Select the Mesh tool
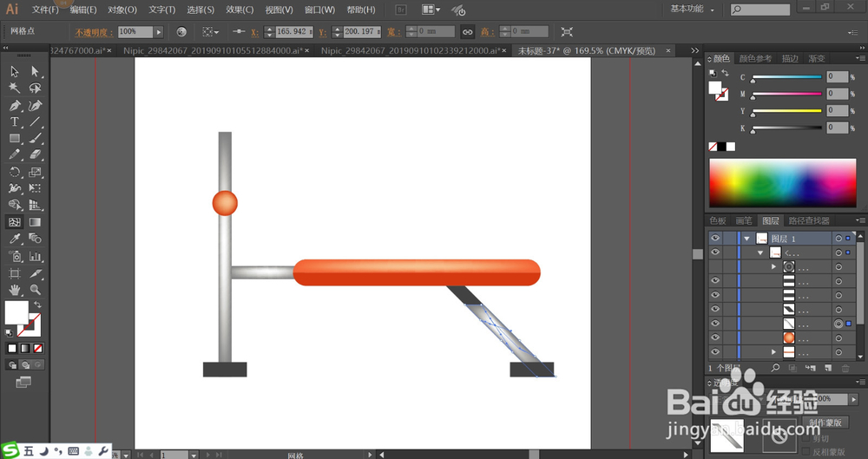The height and width of the screenshot is (459, 868). (15, 222)
